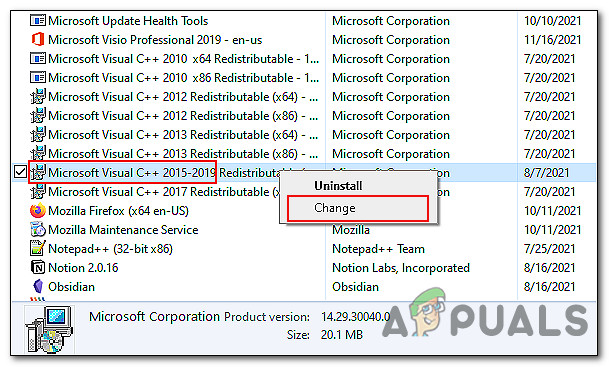Click the Notepad++ icon
The image size is (609, 367).
click(x=38, y=249)
